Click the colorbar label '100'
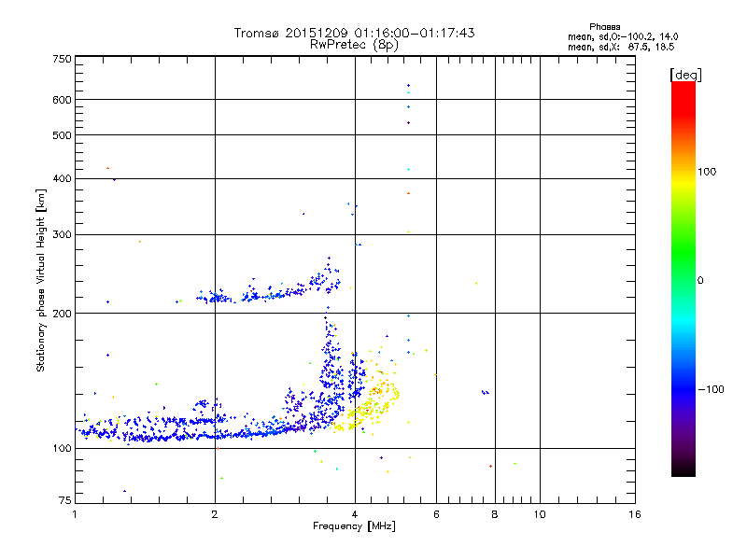The image size is (747, 560). coord(707,172)
